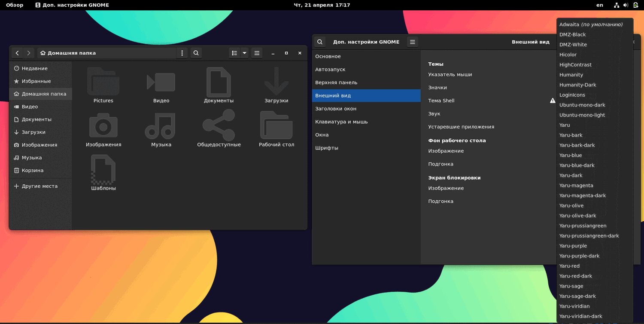Open Видео in the Files sidebar

40,107
